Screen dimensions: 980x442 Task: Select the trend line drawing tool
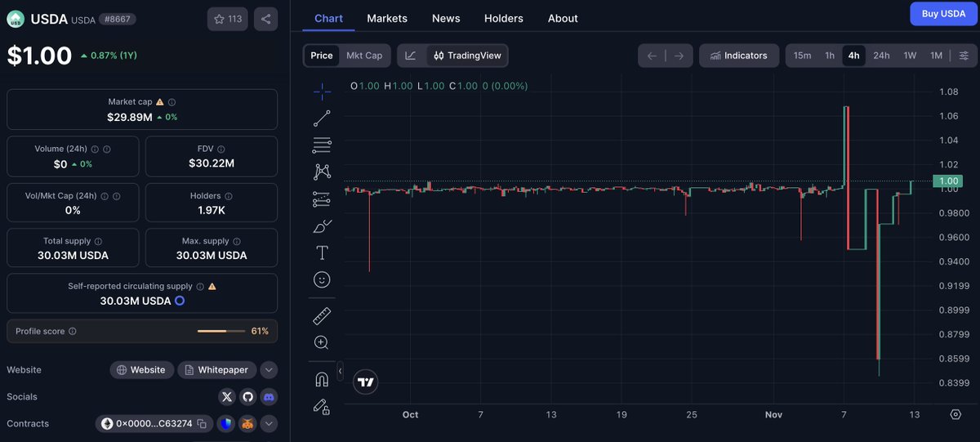pyautogui.click(x=322, y=118)
